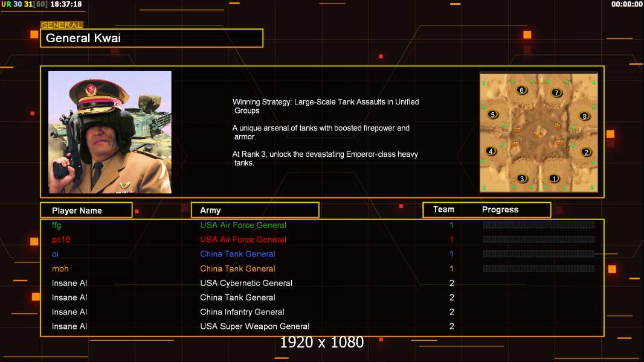Screen dimensions: 644x362
Task: Click the 00:00:00 timer at top right
Action: click(x=627, y=4)
